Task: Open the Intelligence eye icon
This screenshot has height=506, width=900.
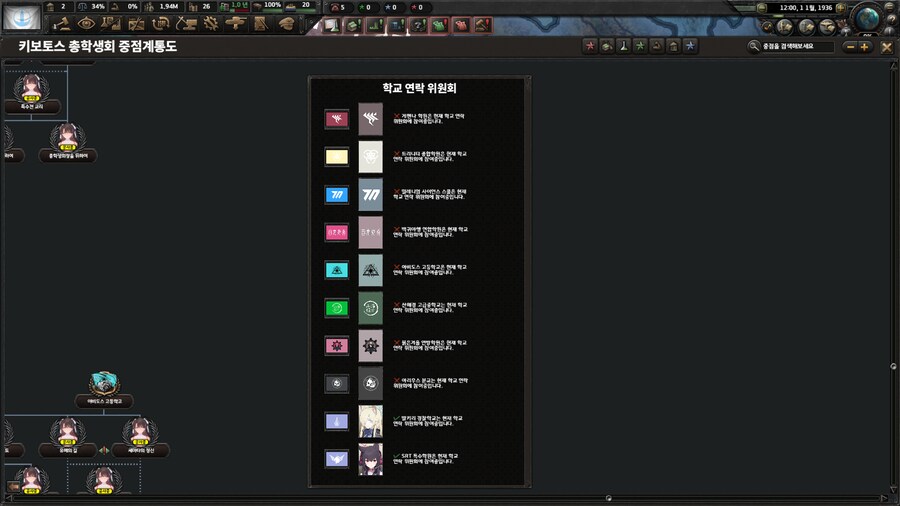Action: (87, 23)
